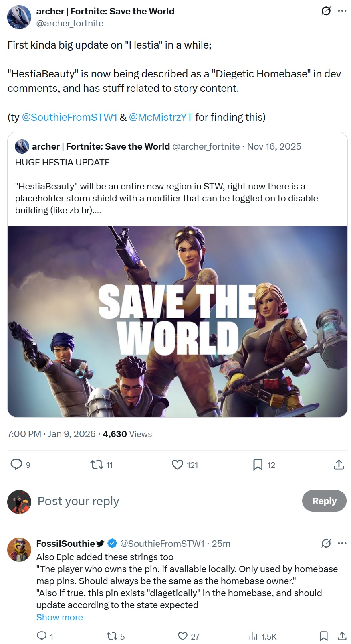Viewport: 351px width, 644px height.
Task: Click the reply icon on main post
Action: coord(16,465)
